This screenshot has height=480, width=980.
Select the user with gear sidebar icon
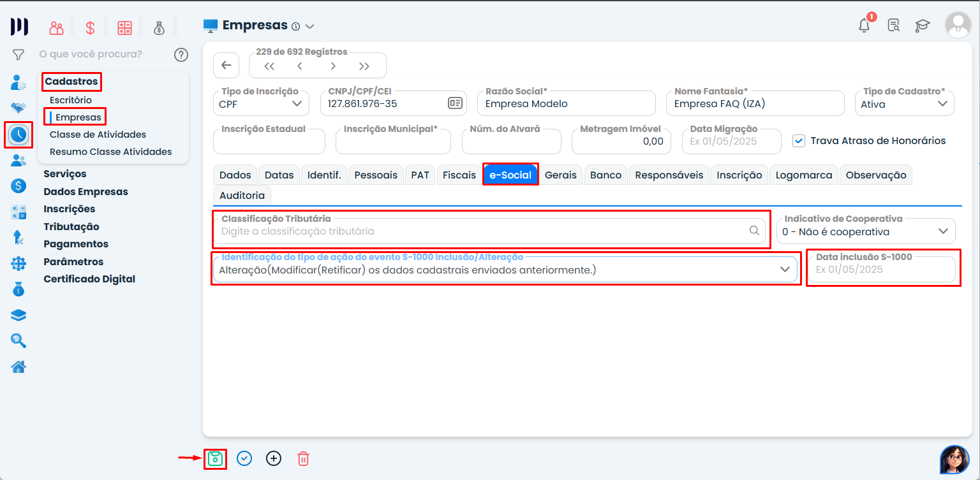[x=19, y=83]
